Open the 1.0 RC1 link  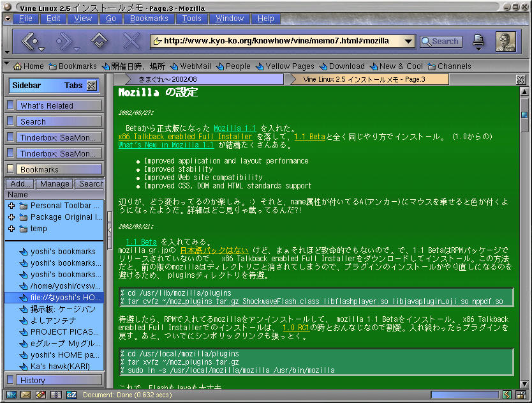[x=296, y=328]
